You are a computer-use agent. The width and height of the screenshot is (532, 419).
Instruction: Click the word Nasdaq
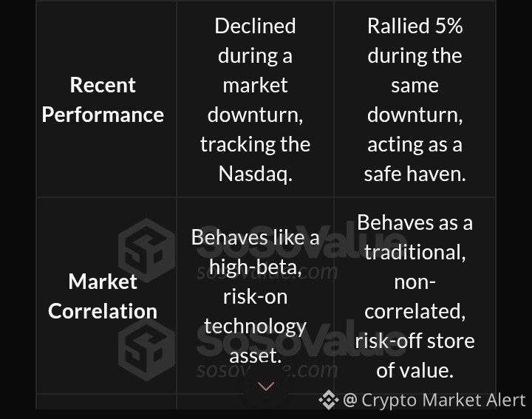(x=255, y=174)
